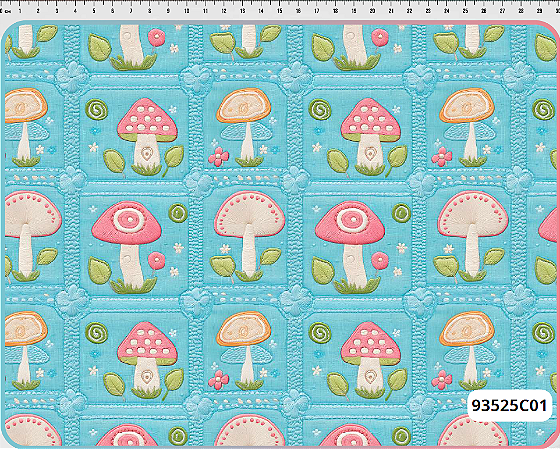Click the centimeter ruler along the top
The height and width of the screenshot is (449, 560).
[280, 7]
